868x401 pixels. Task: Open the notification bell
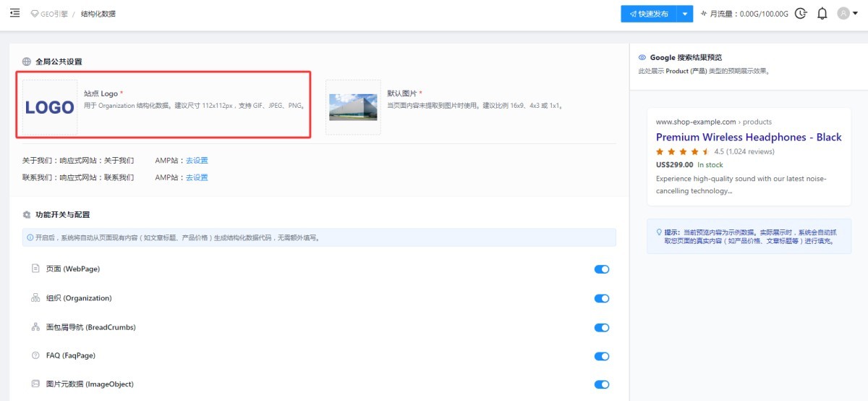pos(822,14)
